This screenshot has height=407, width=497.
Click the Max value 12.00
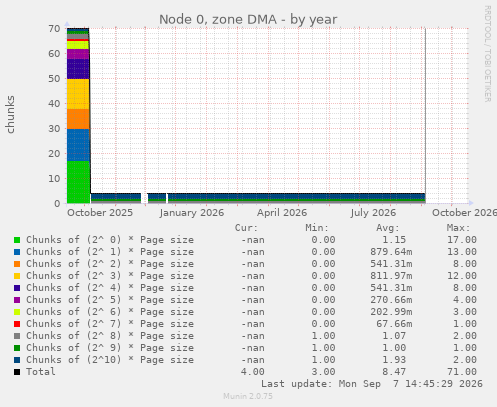pyautogui.click(x=462, y=276)
